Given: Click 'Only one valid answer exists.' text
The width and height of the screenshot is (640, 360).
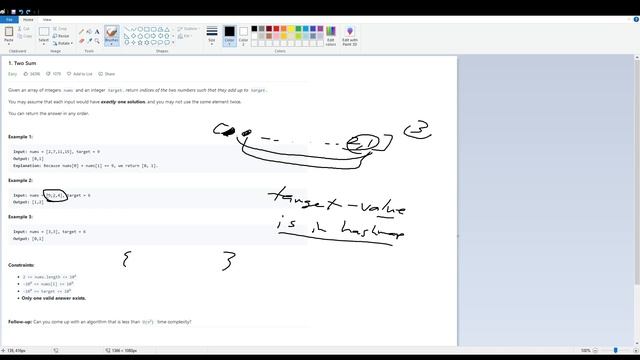Looking at the screenshot, I should (x=53, y=298).
